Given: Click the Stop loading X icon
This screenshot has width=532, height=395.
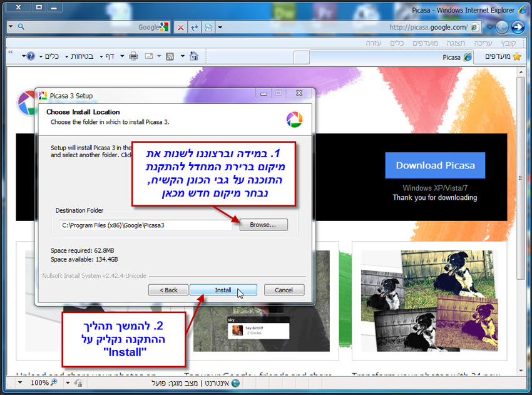Looking at the screenshot, I should tap(181, 27).
